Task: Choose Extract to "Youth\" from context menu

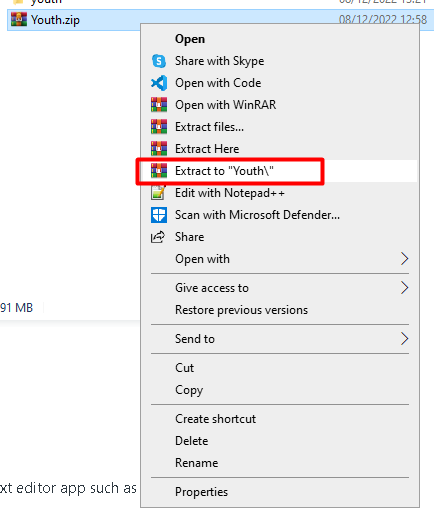Action: [x=279, y=171]
